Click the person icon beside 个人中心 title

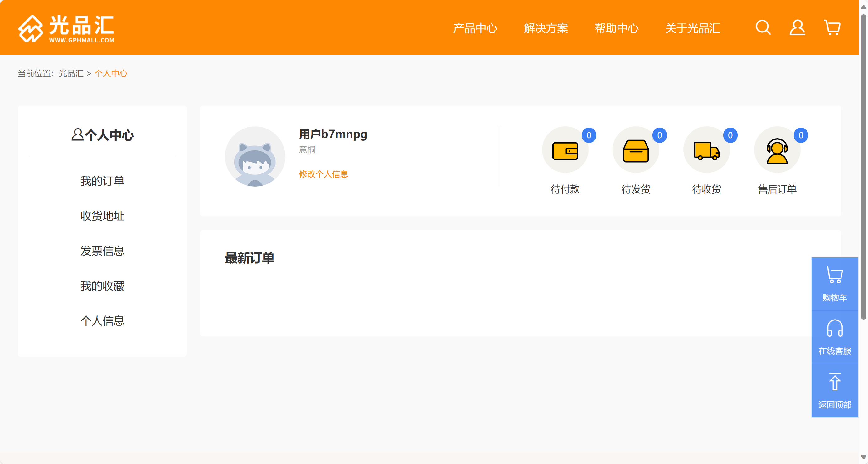pos(77,134)
